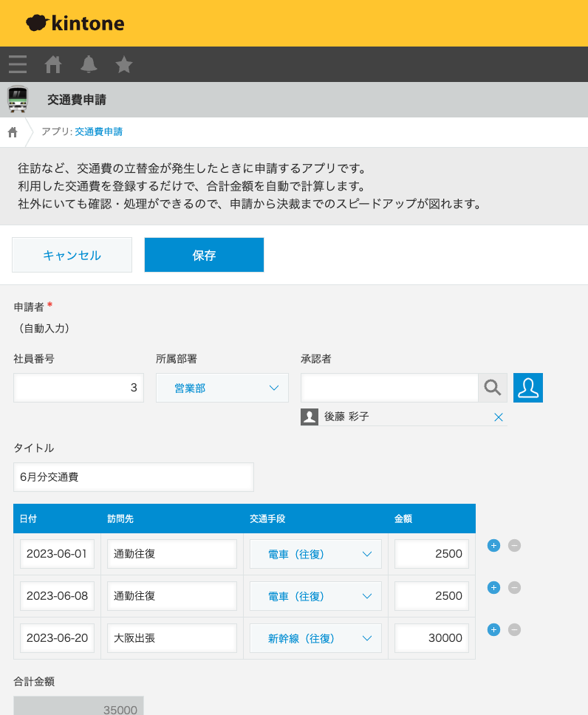Screen dimensions: 588x715
Task: Click 後藤 彩子 user avatar
Action: (310, 417)
